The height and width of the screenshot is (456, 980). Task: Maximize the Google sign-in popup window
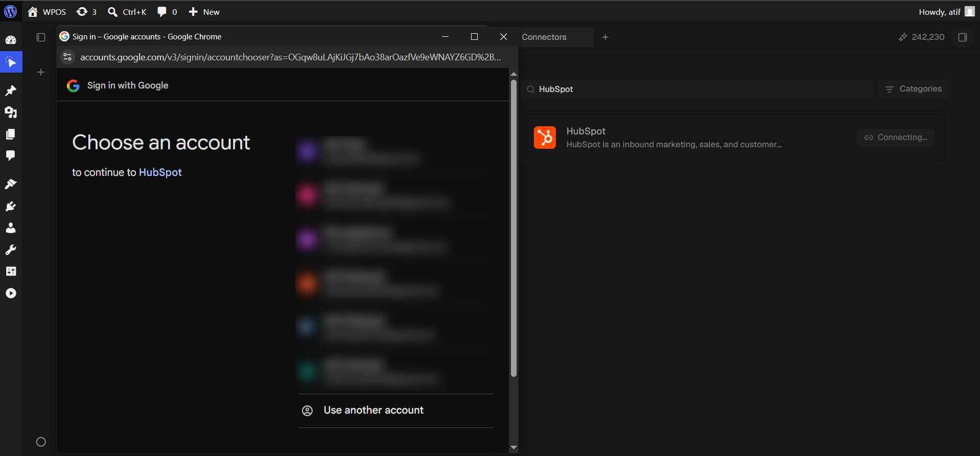click(x=474, y=37)
